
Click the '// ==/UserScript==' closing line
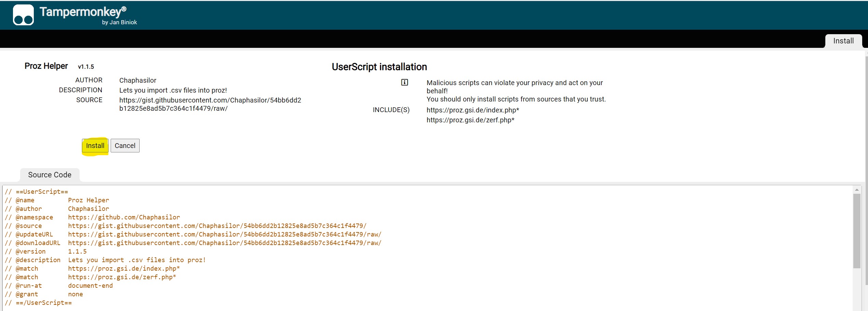38,303
